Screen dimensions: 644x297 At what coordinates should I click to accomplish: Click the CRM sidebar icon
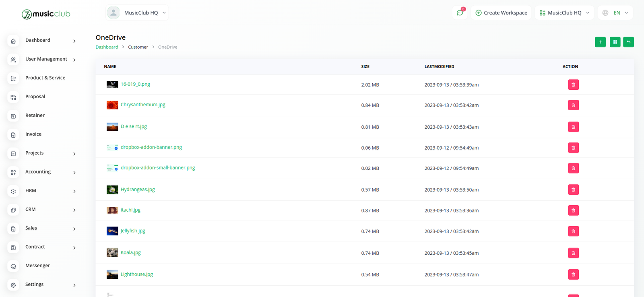(x=13, y=210)
